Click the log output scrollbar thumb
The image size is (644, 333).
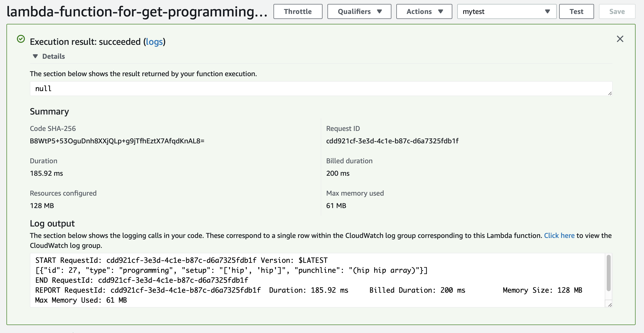[608, 273]
